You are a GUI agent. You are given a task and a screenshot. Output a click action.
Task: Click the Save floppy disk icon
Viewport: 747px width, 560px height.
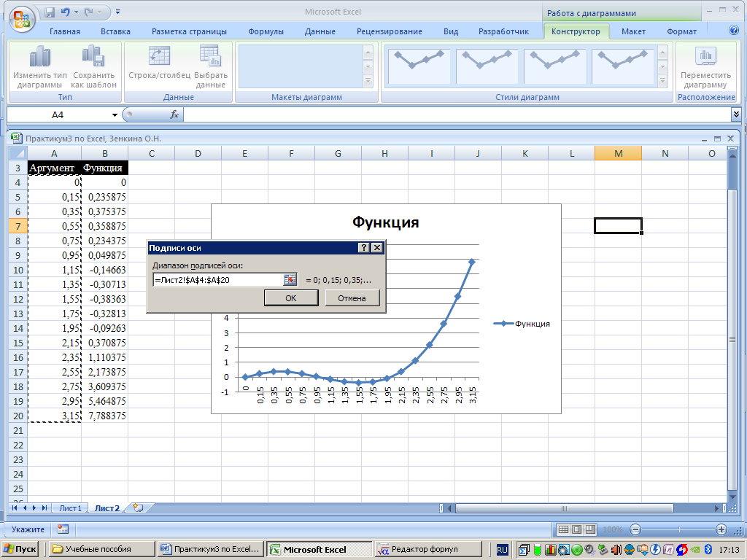tap(50, 12)
